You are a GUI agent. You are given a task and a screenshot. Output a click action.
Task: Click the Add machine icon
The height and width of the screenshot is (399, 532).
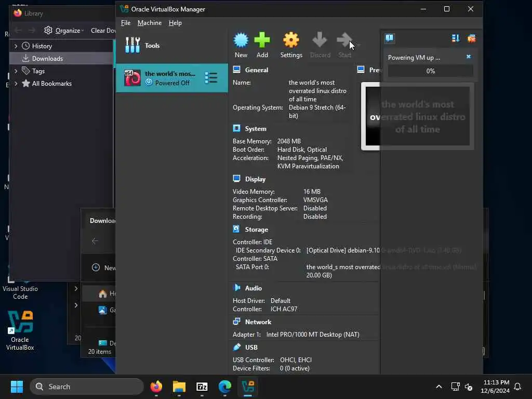(262, 41)
